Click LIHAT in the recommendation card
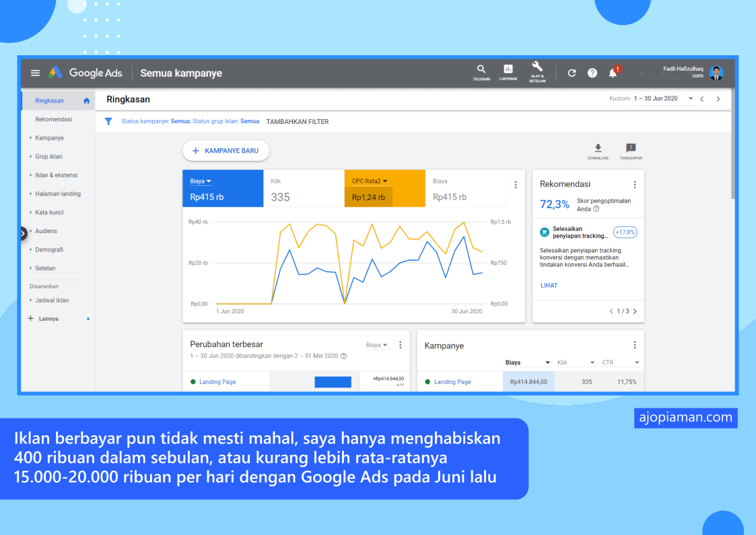Screen dimensions: 756x535 pyautogui.click(x=549, y=285)
